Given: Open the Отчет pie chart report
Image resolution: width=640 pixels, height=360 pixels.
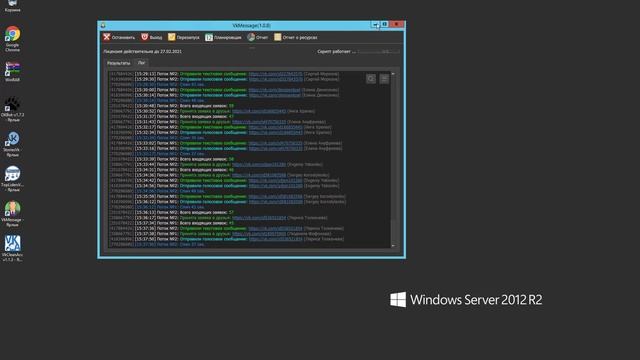Looking at the screenshot, I should pyautogui.click(x=258, y=37).
